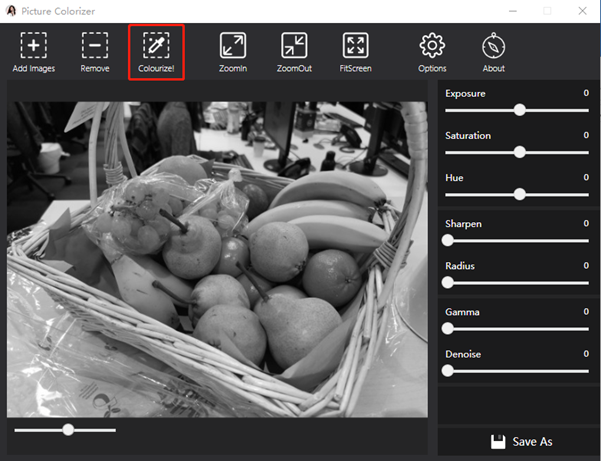Click the Denoise value 0
This screenshot has width=601, height=461.
coord(586,354)
